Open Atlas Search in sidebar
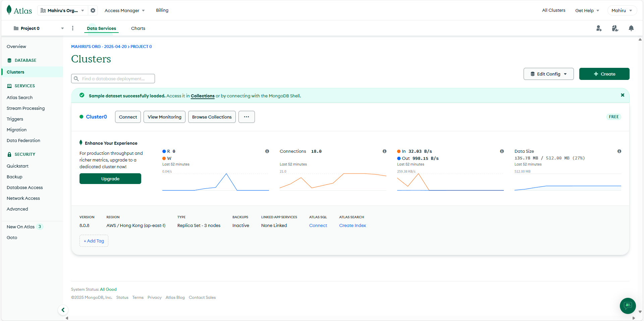This screenshot has height=321, width=644. [x=20, y=97]
